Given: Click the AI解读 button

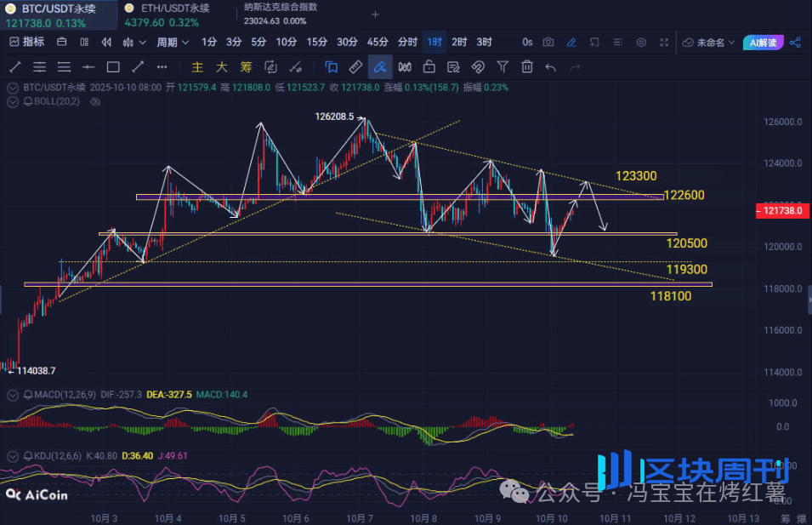Looking at the screenshot, I should click(x=760, y=43).
